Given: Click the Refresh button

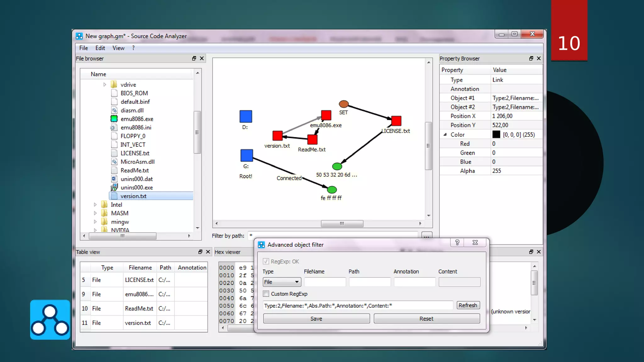Looking at the screenshot, I should (x=468, y=305).
